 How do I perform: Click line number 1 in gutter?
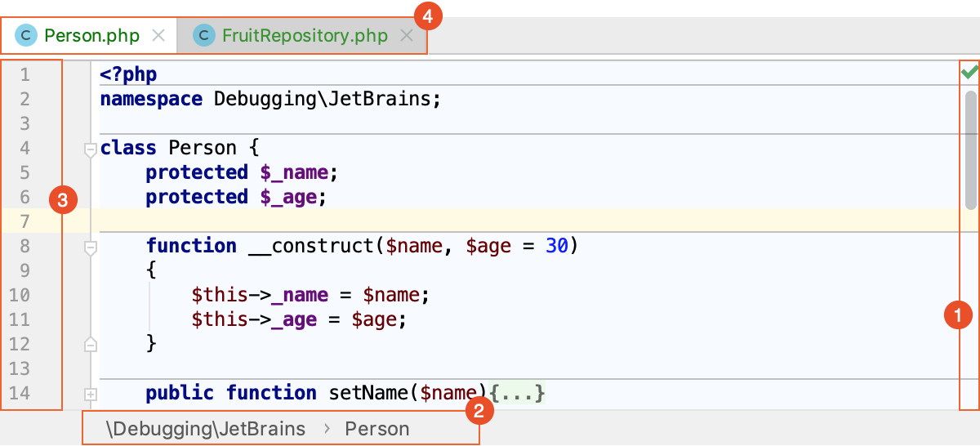[x=24, y=75]
